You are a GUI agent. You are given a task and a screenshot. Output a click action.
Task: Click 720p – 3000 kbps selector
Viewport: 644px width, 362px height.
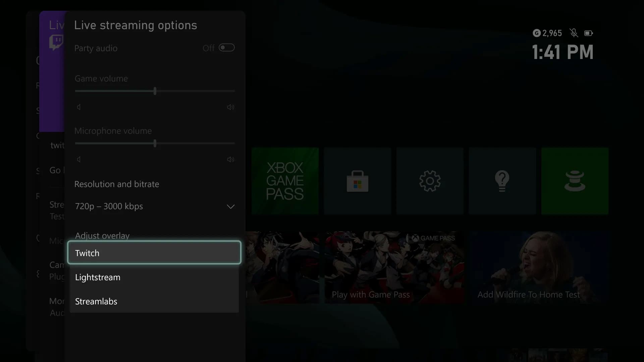click(155, 206)
